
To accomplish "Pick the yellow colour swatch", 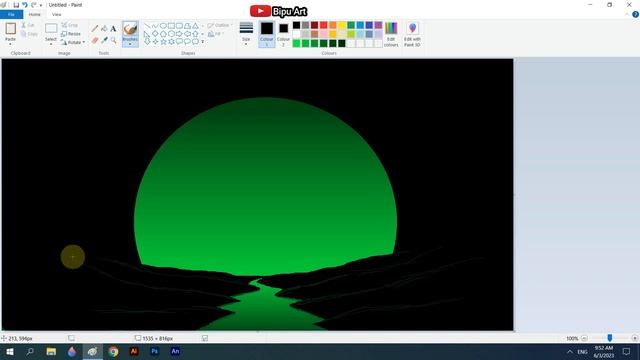I will [342, 25].
